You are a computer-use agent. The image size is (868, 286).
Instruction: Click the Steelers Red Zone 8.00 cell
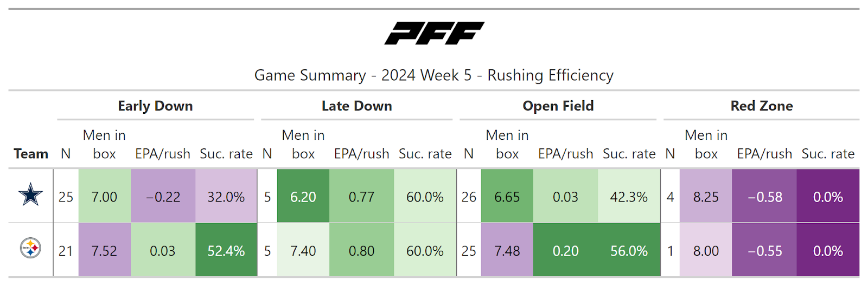(x=706, y=251)
